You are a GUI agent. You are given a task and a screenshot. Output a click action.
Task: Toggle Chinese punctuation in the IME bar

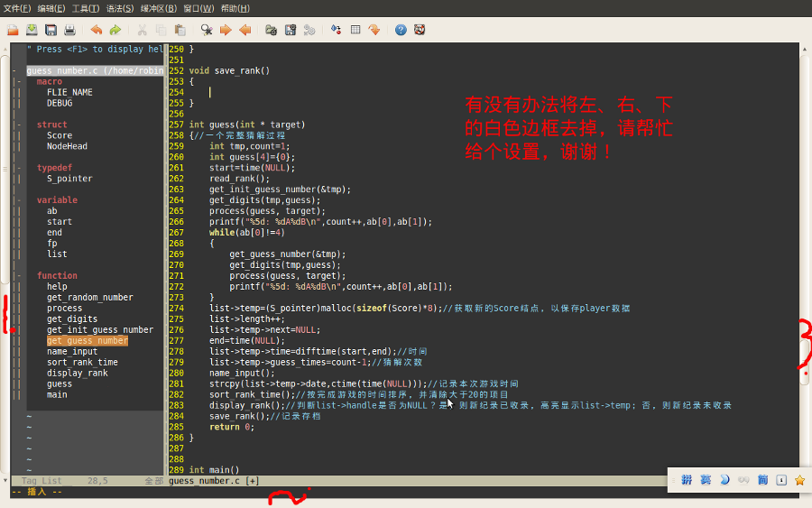[x=743, y=480]
